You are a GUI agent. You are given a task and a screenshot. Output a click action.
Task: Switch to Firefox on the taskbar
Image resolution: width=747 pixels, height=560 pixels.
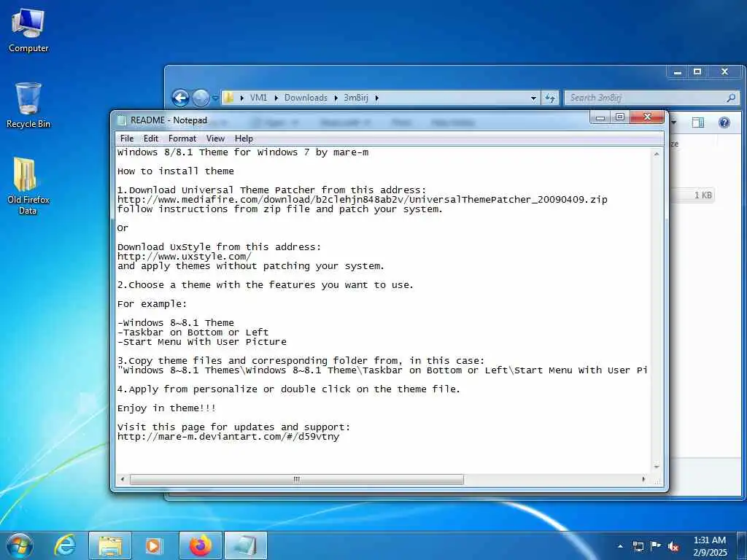point(201,545)
